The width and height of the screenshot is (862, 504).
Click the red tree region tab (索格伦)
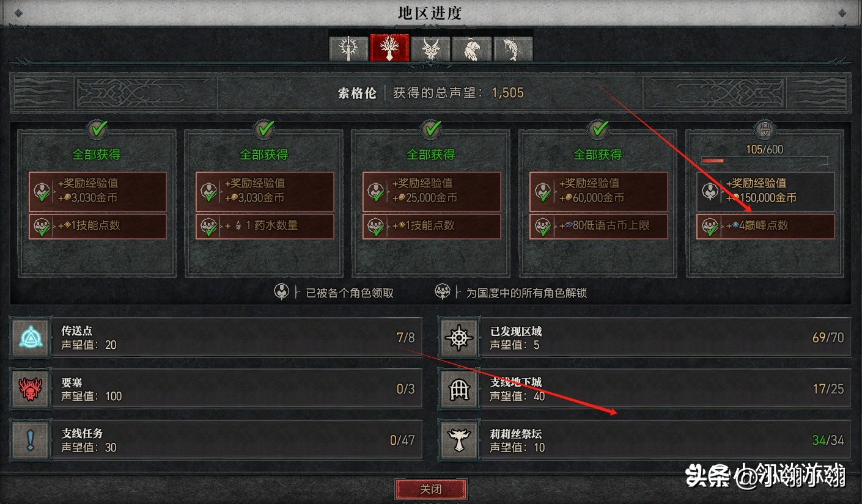click(x=389, y=48)
